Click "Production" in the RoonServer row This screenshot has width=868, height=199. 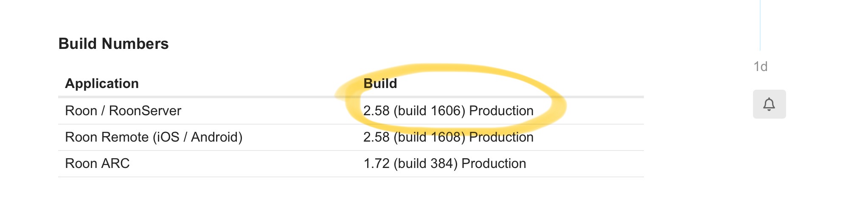click(x=501, y=111)
